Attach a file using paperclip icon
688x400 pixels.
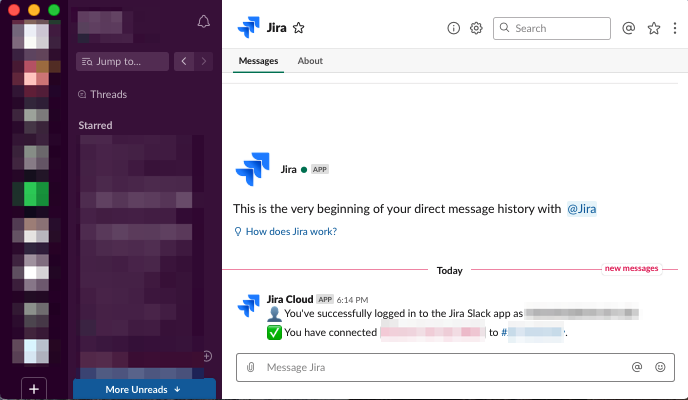(x=251, y=367)
